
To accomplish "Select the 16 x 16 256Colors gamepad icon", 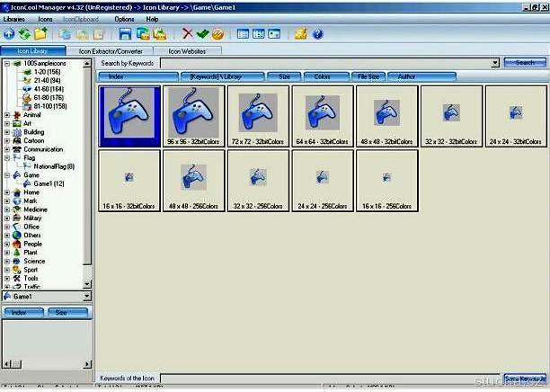I will 387,181.
